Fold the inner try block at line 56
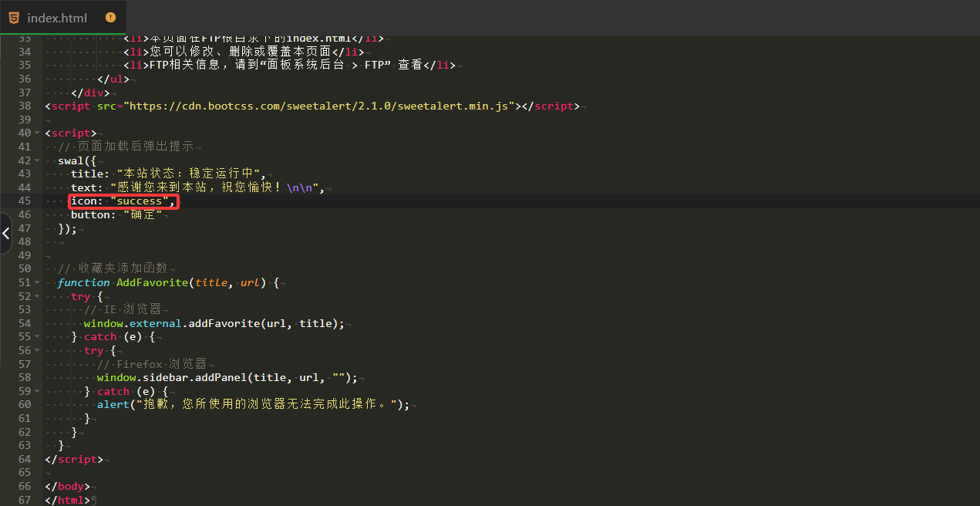The image size is (980, 506). 39,351
